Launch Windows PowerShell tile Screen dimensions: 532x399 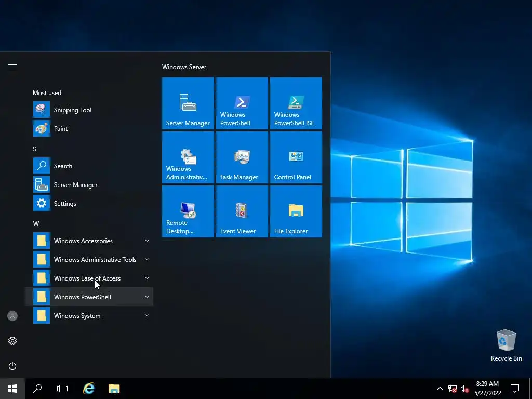242,103
